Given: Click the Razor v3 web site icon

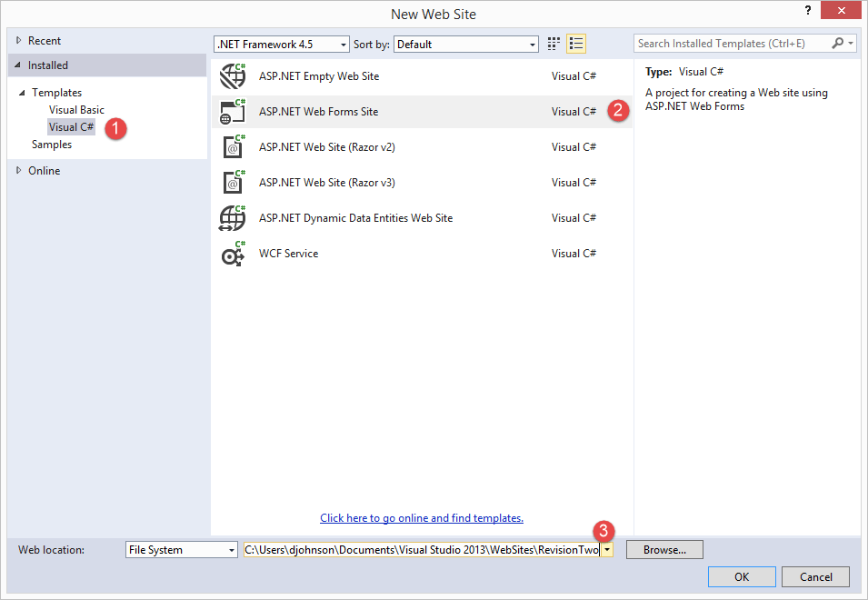Looking at the screenshot, I should pos(233,183).
